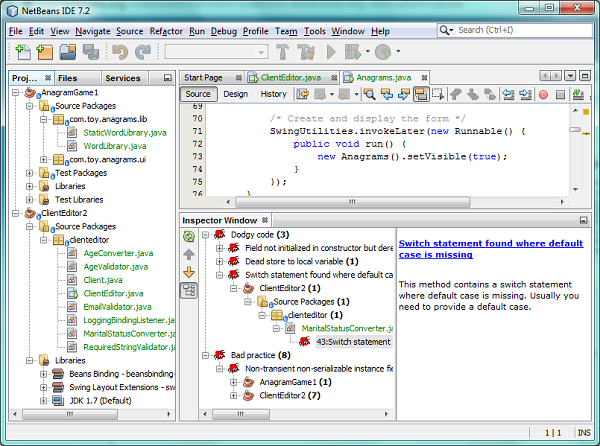Go to next problem down arrow
The height and width of the screenshot is (446, 600).
[x=189, y=272]
